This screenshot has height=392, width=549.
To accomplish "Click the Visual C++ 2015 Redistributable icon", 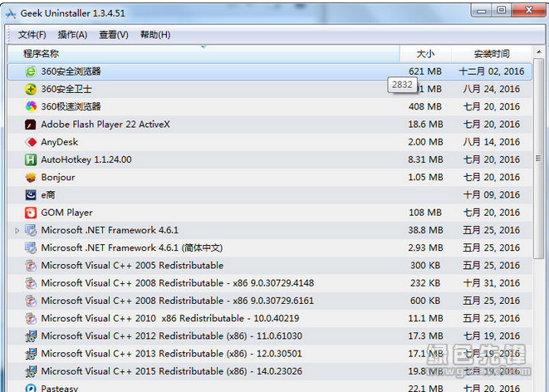I will pyautogui.click(x=31, y=371).
